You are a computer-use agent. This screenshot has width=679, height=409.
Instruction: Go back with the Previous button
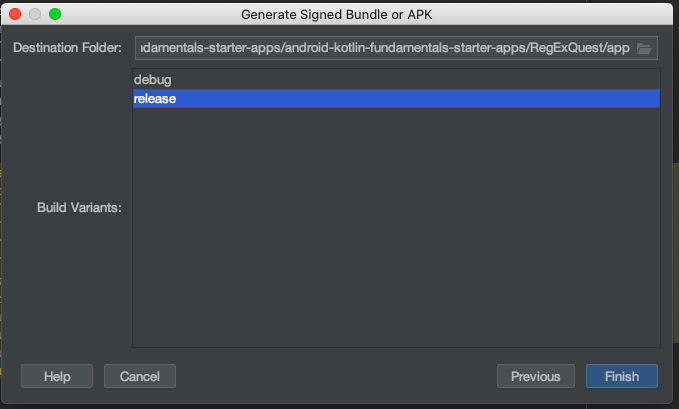click(536, 376)
